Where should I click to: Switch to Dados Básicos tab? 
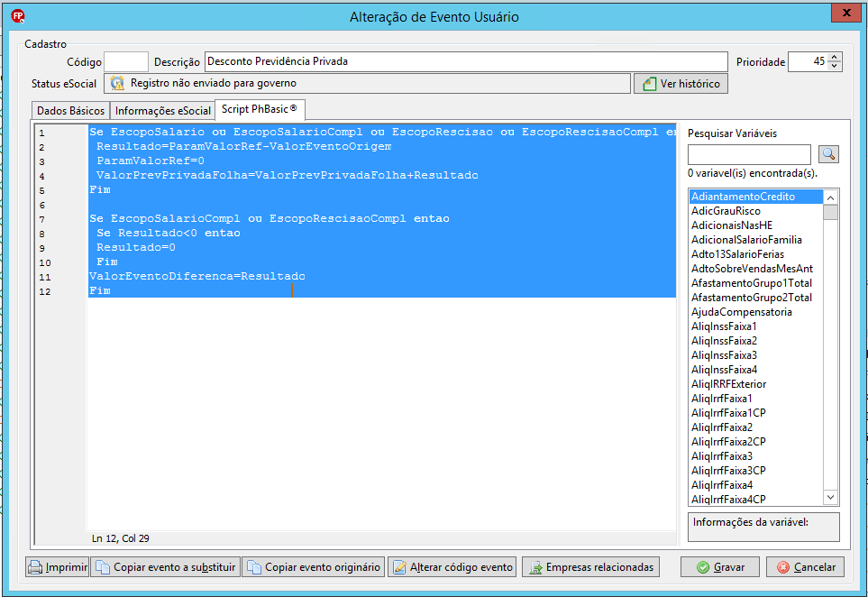70,111
